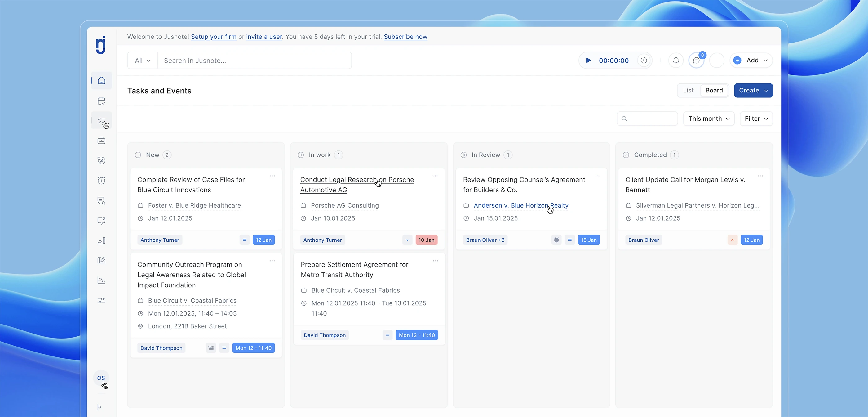This screenshot has height=417, width=868.
Task: Toggle the In Review column status circle
Action: click(x=464, y=155)
